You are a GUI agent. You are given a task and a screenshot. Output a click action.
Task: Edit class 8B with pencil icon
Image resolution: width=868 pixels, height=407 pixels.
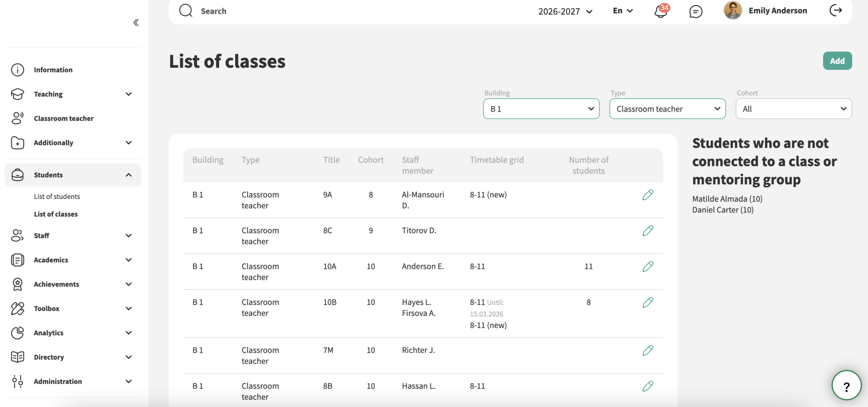[648, 386]
